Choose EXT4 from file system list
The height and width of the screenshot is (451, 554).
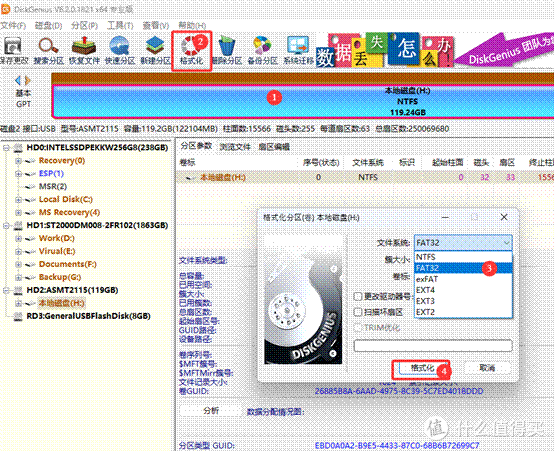coord(463,290)
